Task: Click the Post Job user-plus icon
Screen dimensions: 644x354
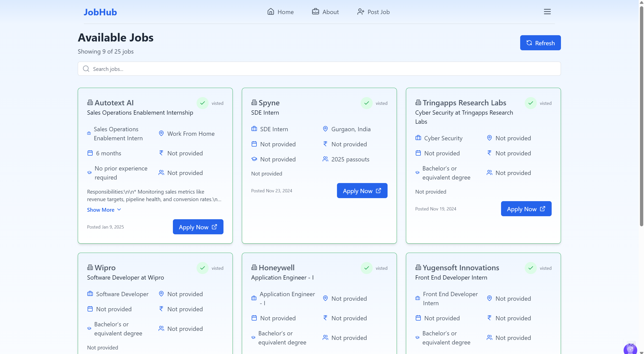Action: click(361, 12)
